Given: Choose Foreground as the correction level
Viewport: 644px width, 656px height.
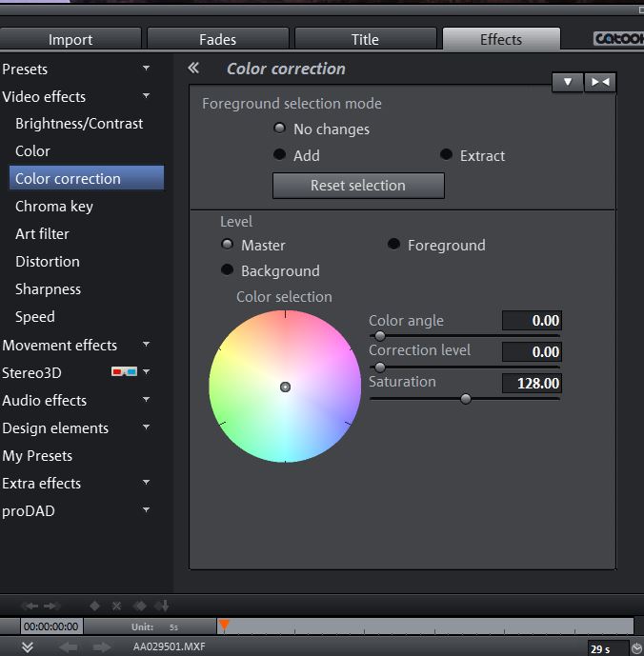Looking at the screenshot, I should [393, 245].
